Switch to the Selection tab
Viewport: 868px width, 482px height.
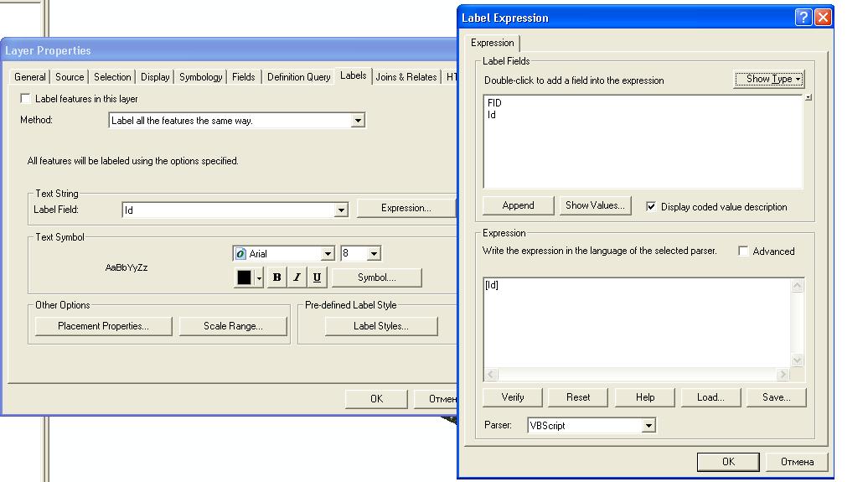pyautogui.click(x=112, y=77)
